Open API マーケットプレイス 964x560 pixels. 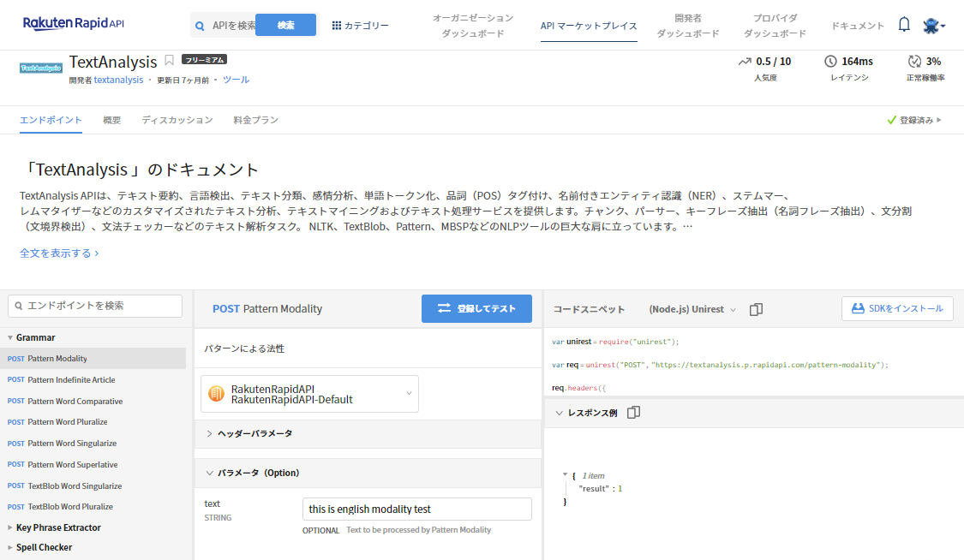[x=589, y=26]
